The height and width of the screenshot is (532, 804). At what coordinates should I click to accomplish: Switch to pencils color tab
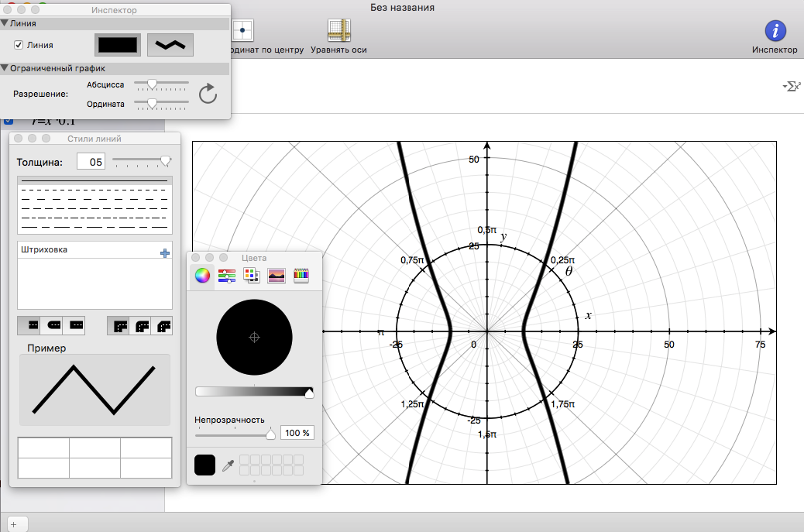pos(301,276)
